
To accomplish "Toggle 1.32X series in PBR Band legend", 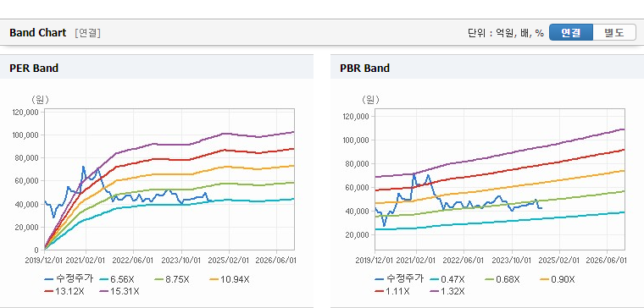I will click(x=447, y=291).
